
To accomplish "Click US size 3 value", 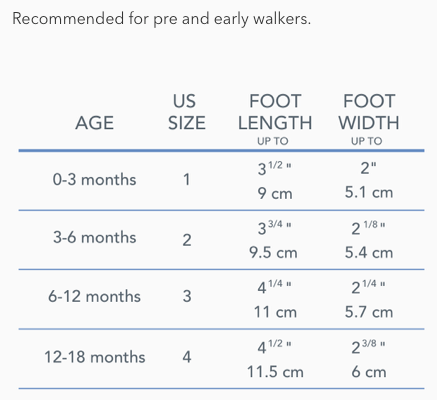I will (187, 296).
